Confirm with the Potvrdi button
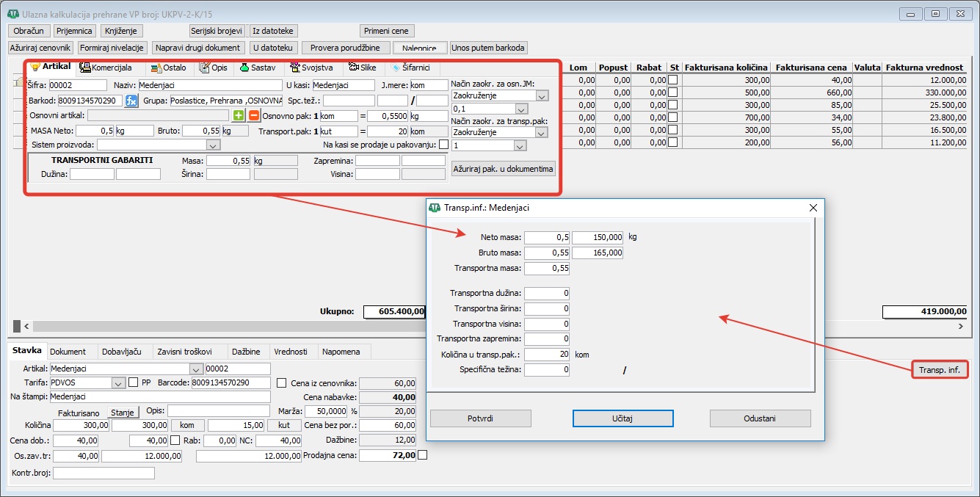 480,418
